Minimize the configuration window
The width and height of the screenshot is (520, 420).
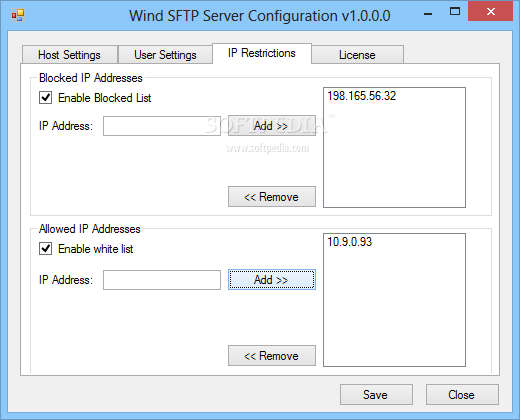click(x=428, y=13)
